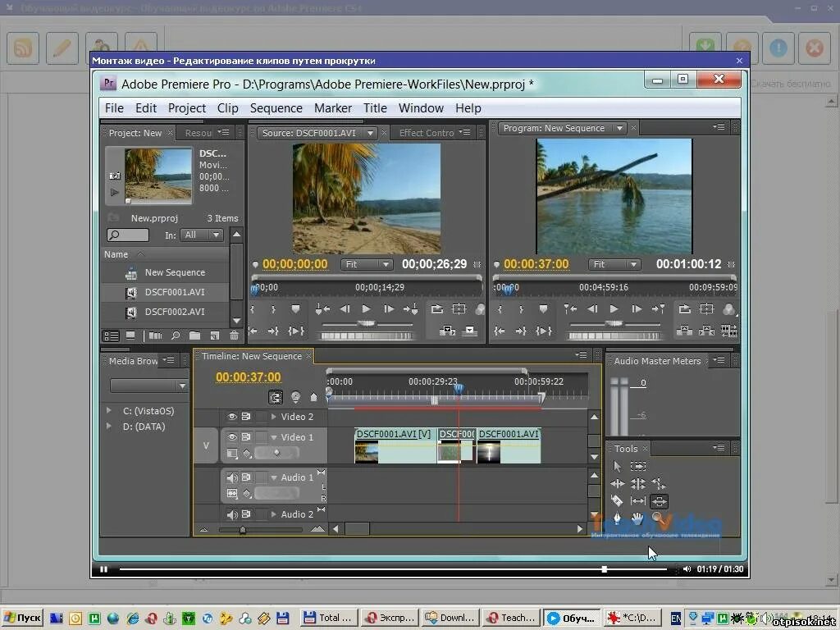This screenshot has height=630, width=840.
Task: Select DSCF0002.AVI in the project list
Action: pyautogui.click(x=174, y=312)
